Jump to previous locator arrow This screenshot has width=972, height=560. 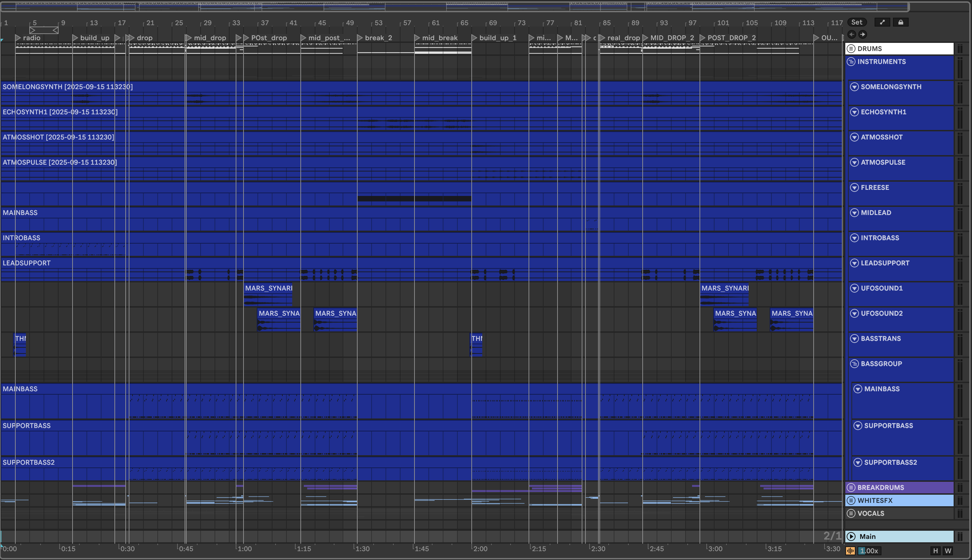tap(851, 35)
